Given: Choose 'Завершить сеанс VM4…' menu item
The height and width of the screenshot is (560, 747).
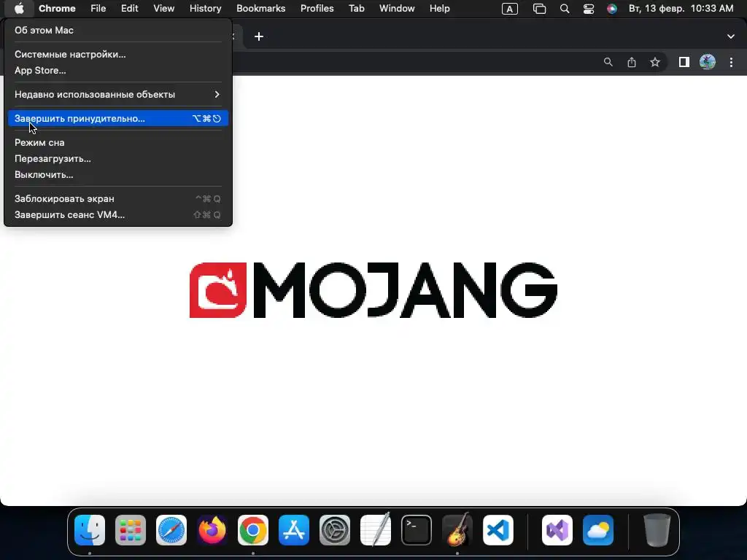Looking at the screenshot, I should click(117, 215).
